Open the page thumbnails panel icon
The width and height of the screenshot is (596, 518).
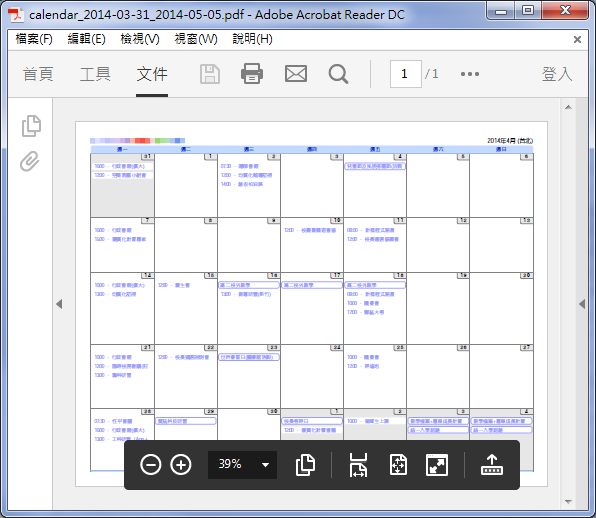[x=31, y=125]
